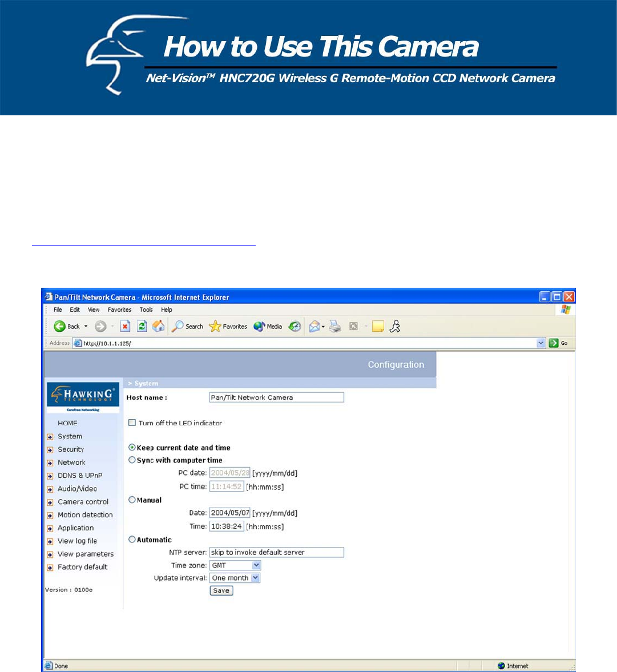Open Favorites star in toolbar
The image size is (617, 672).
coord(215,326)
